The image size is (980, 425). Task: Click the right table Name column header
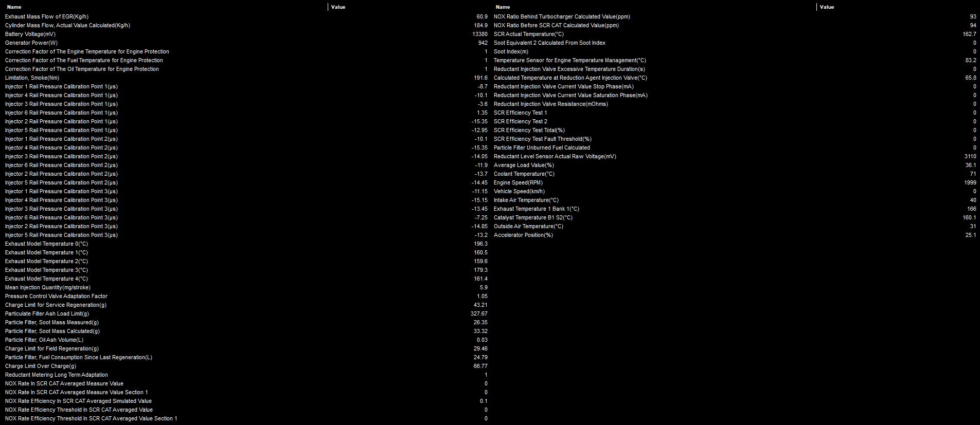[x=653, y=7]
